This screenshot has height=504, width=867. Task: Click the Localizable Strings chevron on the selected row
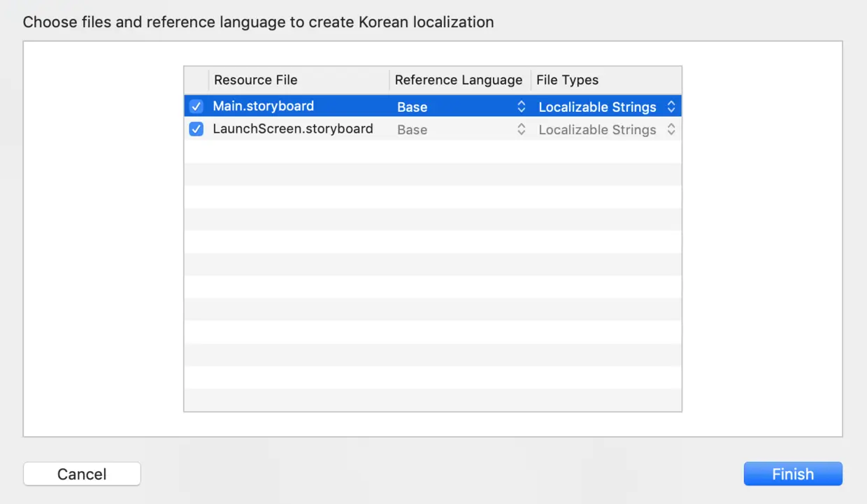[x=670, y=106]
